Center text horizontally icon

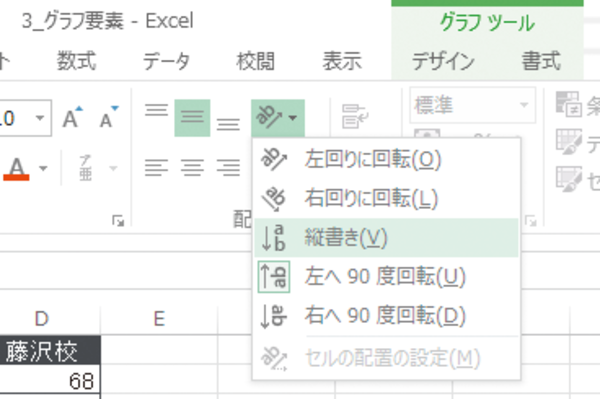click(x=192, y=168)
